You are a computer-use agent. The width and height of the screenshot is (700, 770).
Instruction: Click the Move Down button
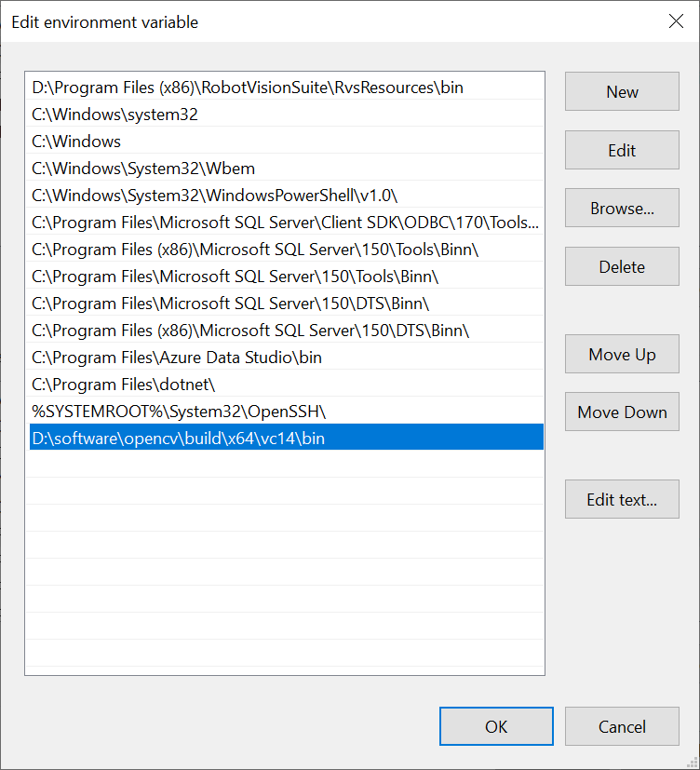coord(622,412)
